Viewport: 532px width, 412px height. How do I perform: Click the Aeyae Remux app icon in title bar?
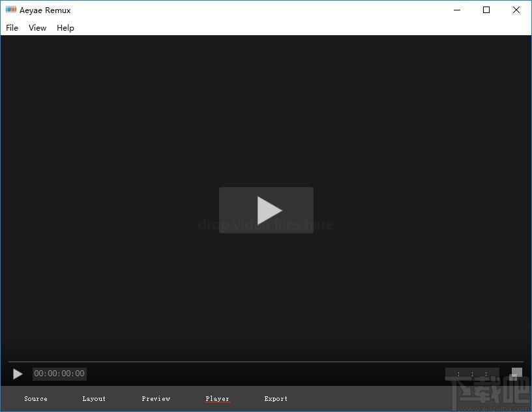click(x=11, y=10)
